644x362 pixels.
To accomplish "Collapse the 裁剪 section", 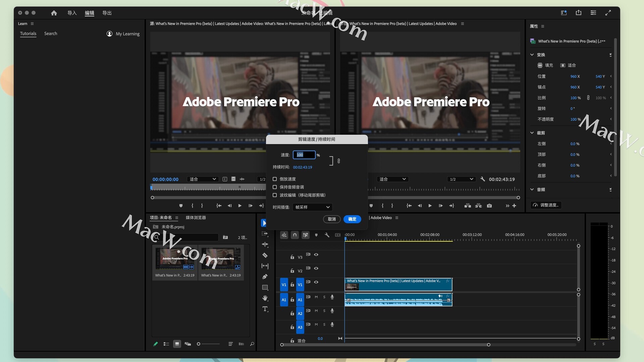I will click(x=532, y=133).
